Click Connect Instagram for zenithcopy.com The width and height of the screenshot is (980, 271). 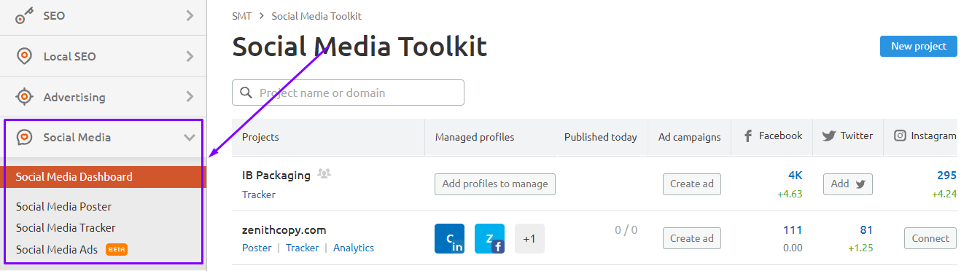coord(930,238)
